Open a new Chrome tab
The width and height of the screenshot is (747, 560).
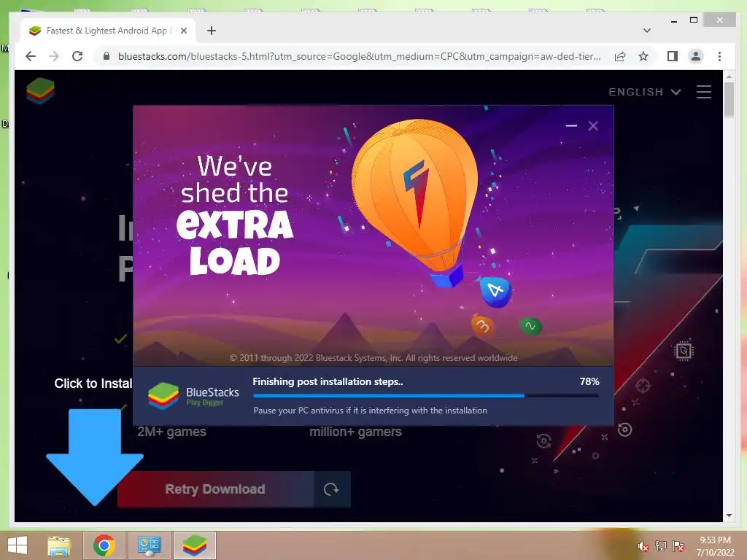coord(212,31)
